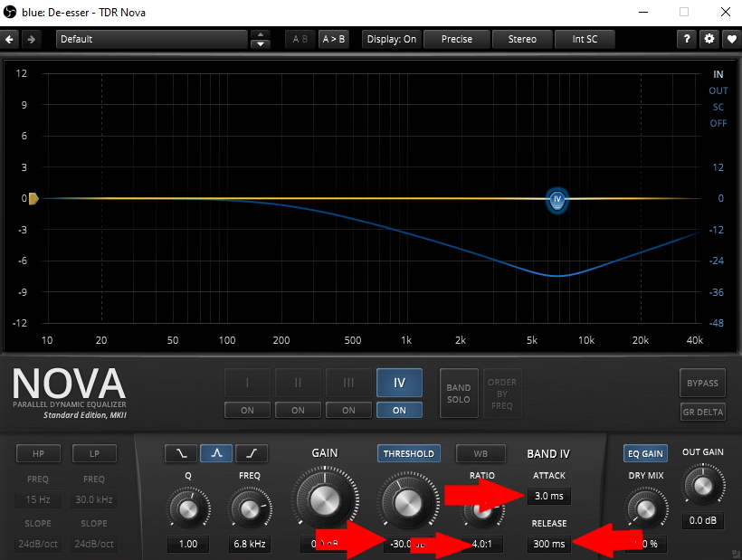The width and height of the screenshot is (742, 560).
Task: Toggle the THRESHOLD button
Action: [x=409, y=453]
